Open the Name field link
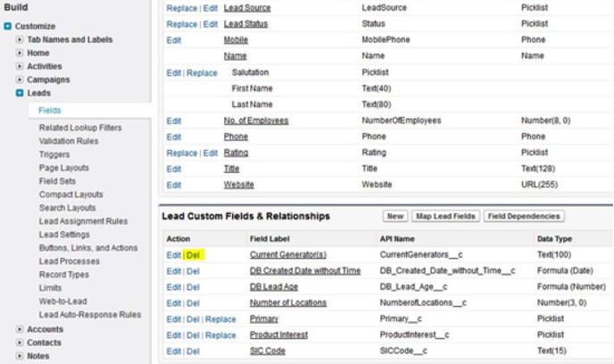 pyautogui.click(x=235, y=55)
